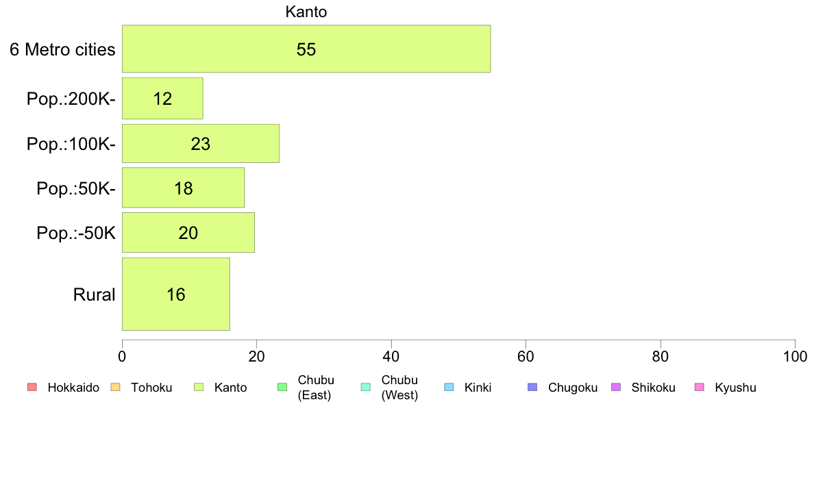Click the 100 tick on the x-axis
The image size is (814, 504).
tap(795, 356)
